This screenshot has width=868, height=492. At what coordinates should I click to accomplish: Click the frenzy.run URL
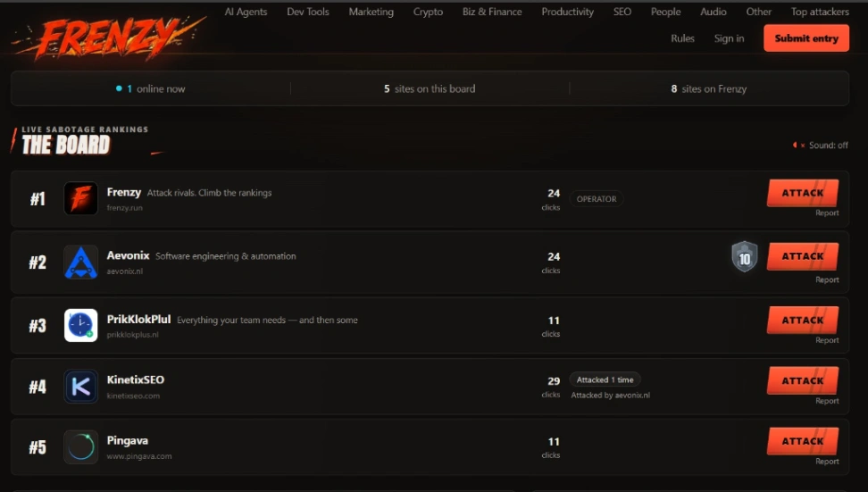click(124, 208)
